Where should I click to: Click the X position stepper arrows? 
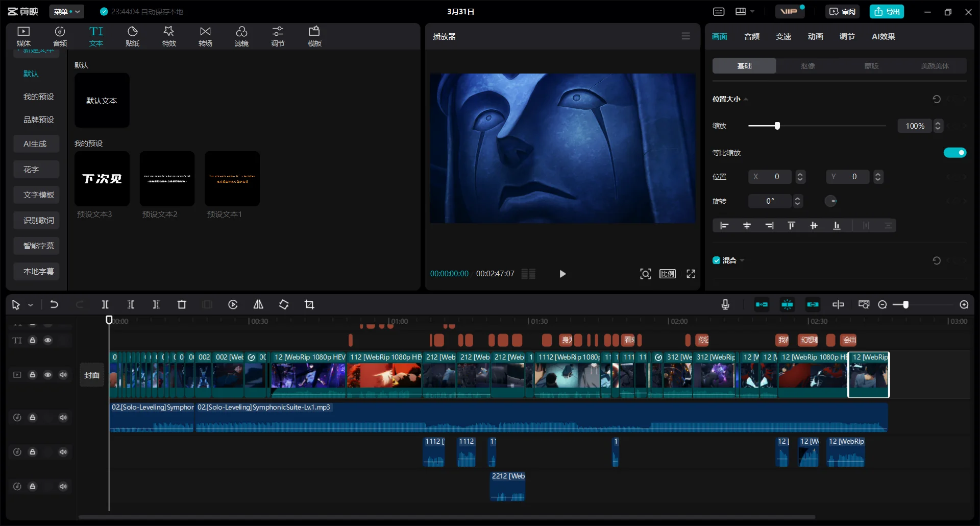click(x=800, y=177)
